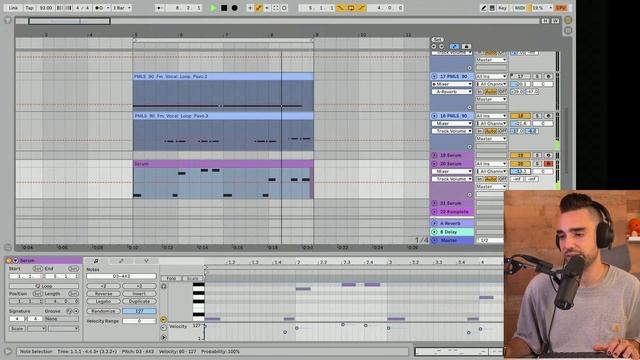The image size is (640, 360).
Task: Toggle Follow playback in the control bar
Action: tap(160, 8)
